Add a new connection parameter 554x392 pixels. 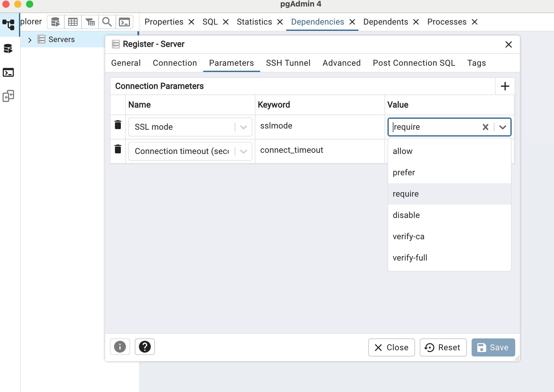point(505,86)
